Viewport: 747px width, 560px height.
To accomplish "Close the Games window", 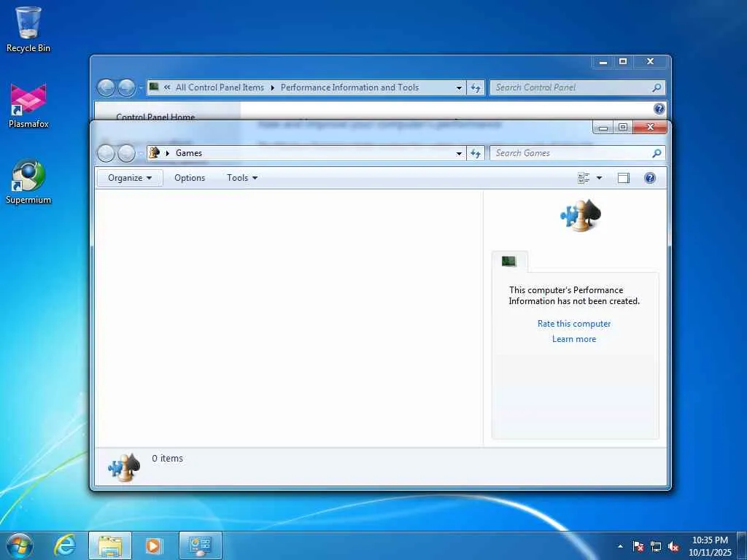I will (x=650, y=127).
